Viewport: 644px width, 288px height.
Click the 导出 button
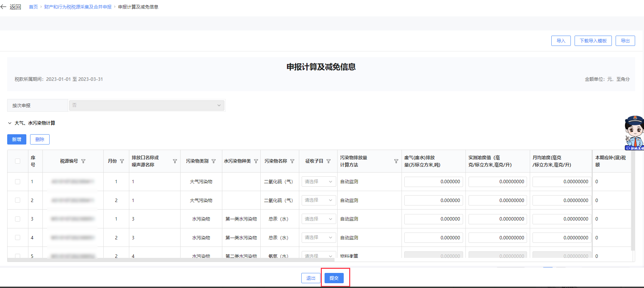point(625,41)
